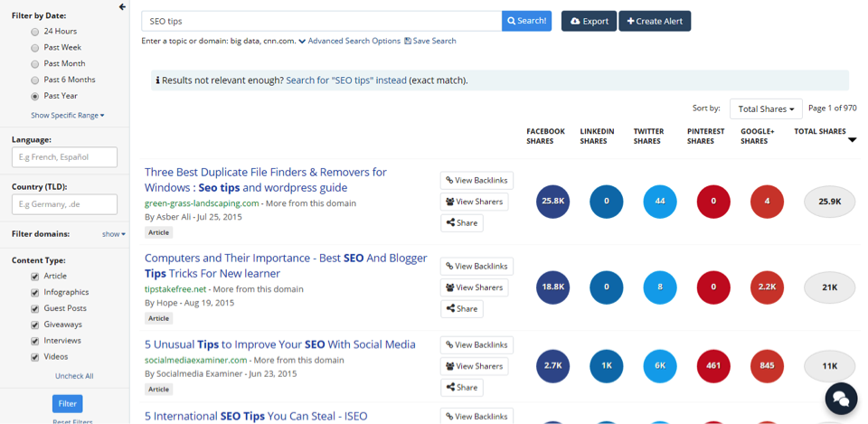Toggle the Videos content type checkbox
The width and height of the screenshot is (868, 424).
point(35,356)
